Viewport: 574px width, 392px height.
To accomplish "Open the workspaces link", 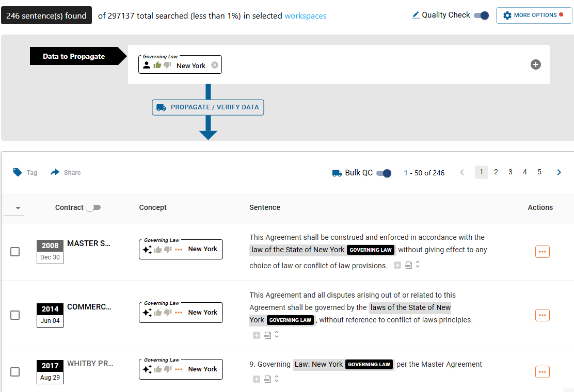I will pos(306,16).
